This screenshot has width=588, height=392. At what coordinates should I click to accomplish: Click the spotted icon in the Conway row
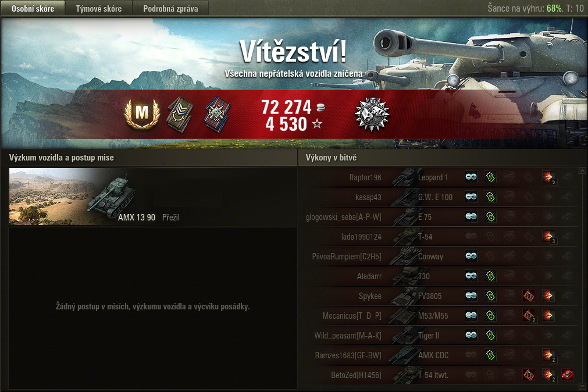click(471, 256)
